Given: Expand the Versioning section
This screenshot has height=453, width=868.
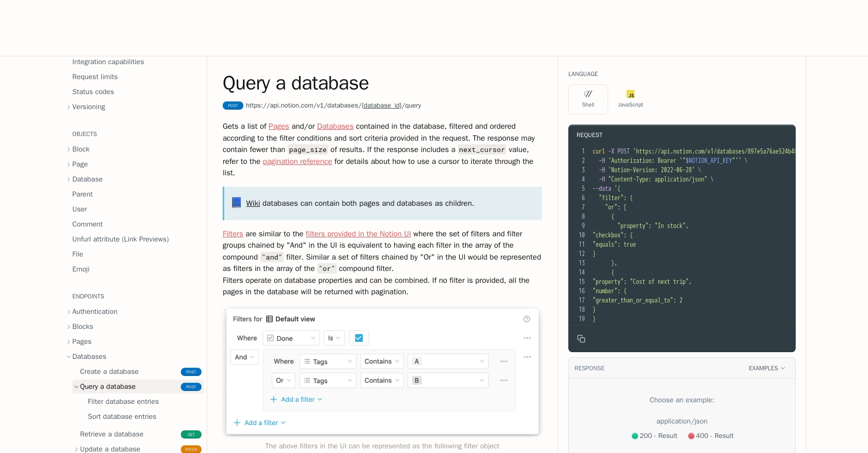Looking at the screenshot, I should 69,107.
